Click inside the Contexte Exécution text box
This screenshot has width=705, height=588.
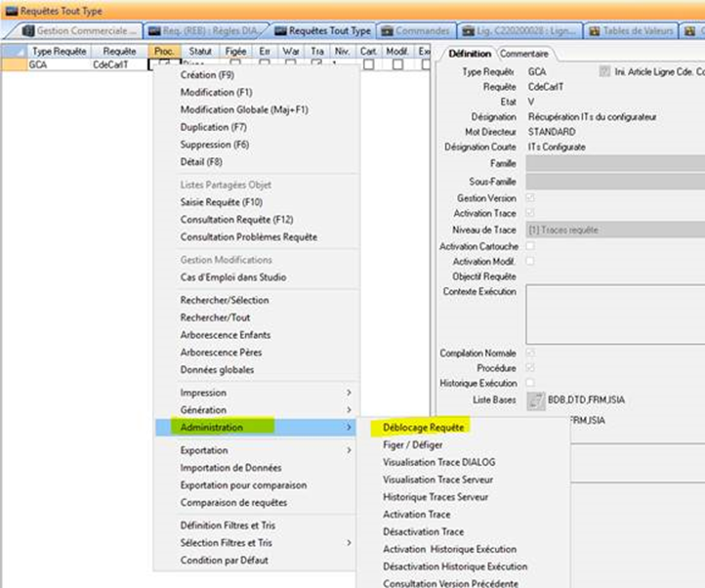(615, 313)
